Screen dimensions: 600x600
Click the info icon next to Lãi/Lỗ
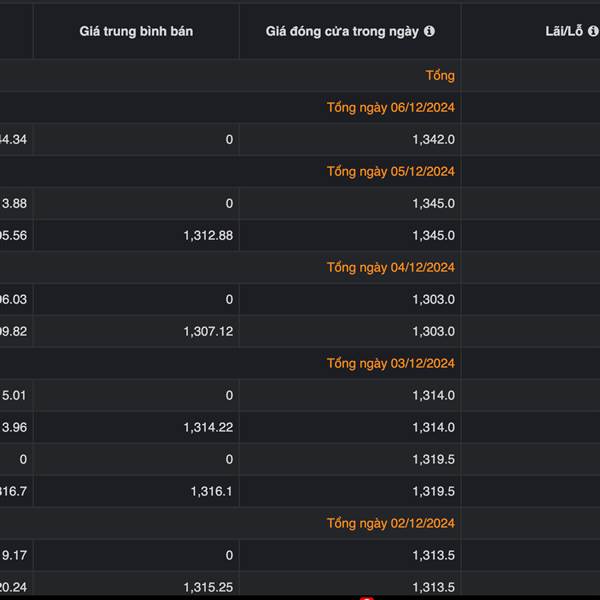593,31
